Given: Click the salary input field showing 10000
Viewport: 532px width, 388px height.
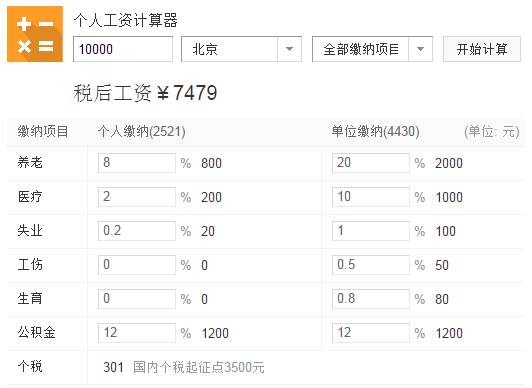Looking at the screenshot, I should click(x=123, y=49).
